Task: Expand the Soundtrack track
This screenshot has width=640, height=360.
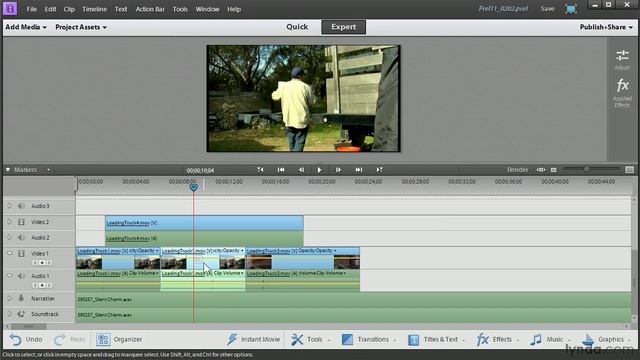Action: click(x=10, y=314)
